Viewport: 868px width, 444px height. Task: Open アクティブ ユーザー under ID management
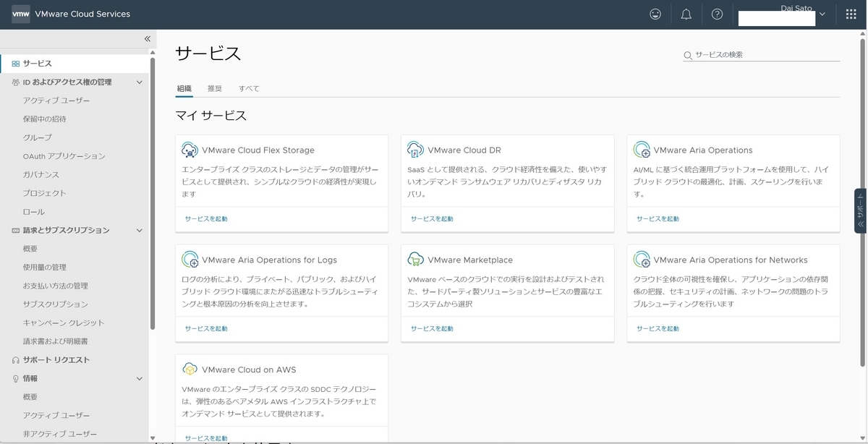pos(56,101)
